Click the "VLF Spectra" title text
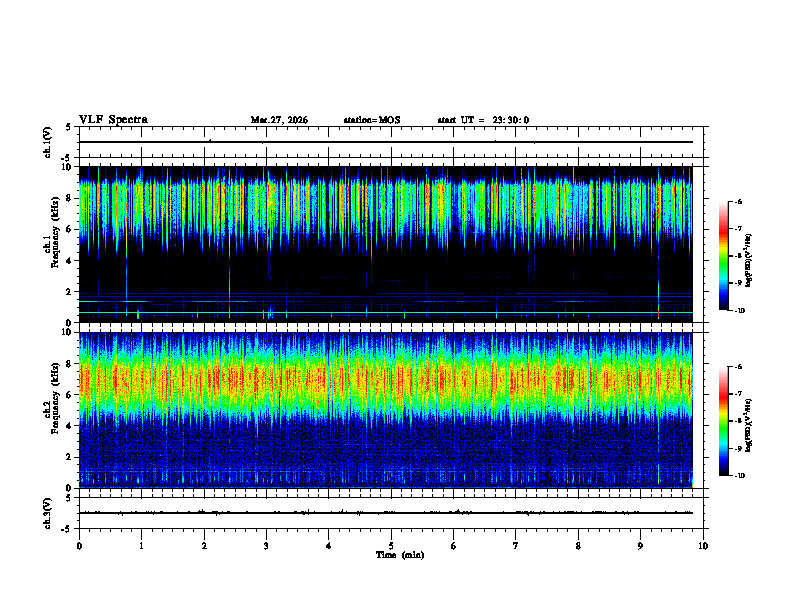 [x=113, y=120]
